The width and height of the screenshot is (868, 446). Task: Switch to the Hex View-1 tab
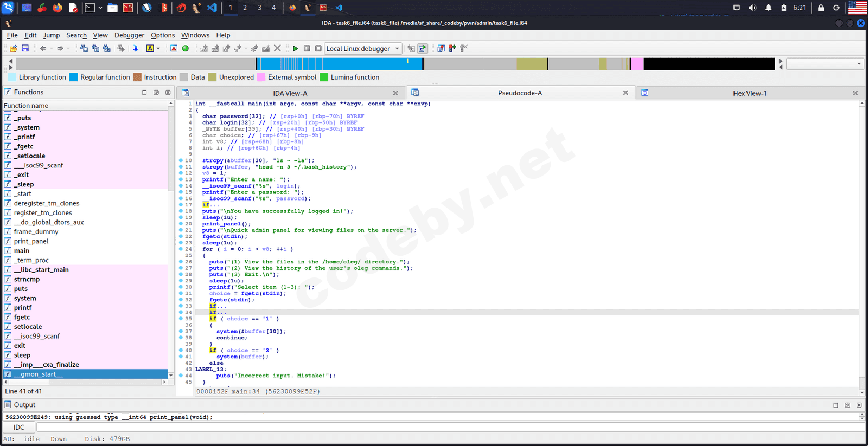click(749, 93)
